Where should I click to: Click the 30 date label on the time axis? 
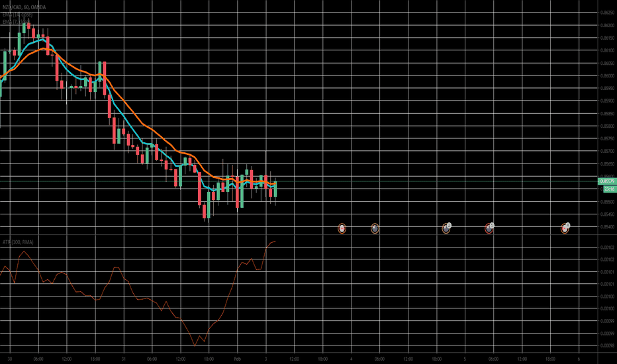pyautogui.click(x=10, y=359)
